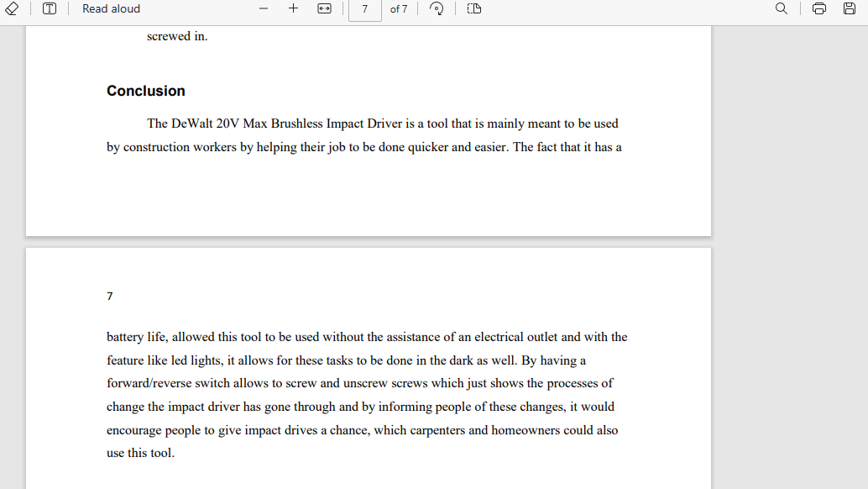
Task: Click the Conclusion heading
Action: pos(145,91)
